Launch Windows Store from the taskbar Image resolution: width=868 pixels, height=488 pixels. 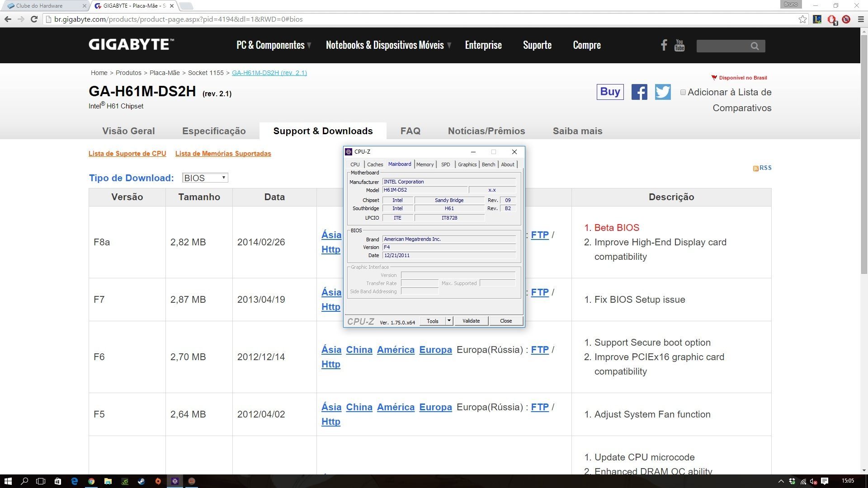(58, 481)
